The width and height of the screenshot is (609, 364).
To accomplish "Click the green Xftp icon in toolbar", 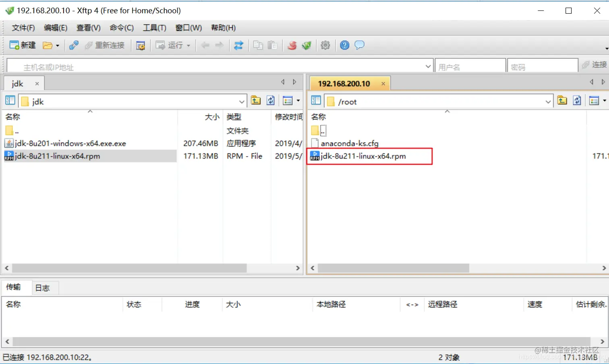I will [x=307, y=45].
